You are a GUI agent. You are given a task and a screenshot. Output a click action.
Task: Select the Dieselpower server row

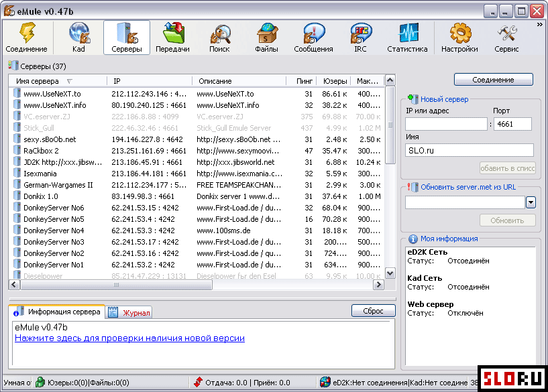tap(197, 275)
